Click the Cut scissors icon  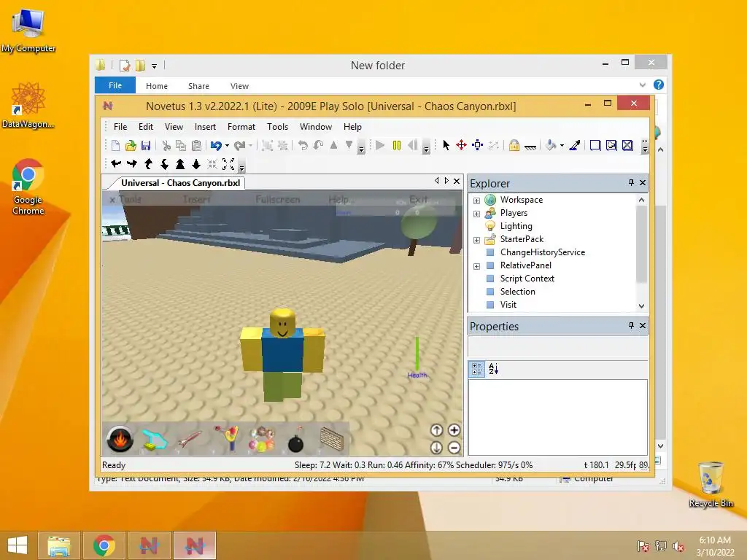(166, 145)
